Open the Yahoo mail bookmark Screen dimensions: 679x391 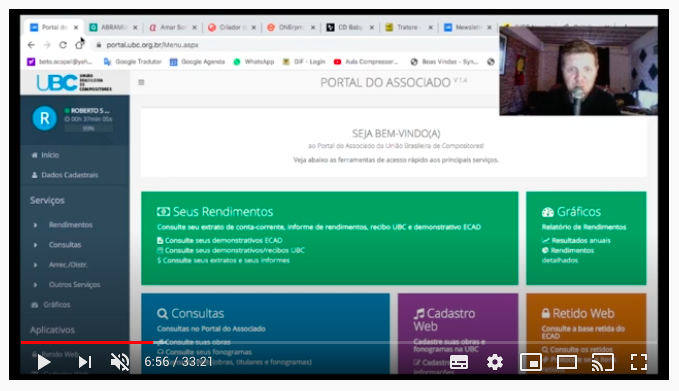click(x=60, y=62)
